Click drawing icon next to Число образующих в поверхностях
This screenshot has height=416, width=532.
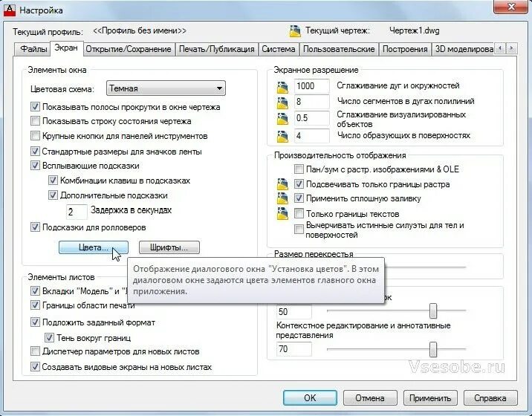pyautogui.click(x=282, y=136)
